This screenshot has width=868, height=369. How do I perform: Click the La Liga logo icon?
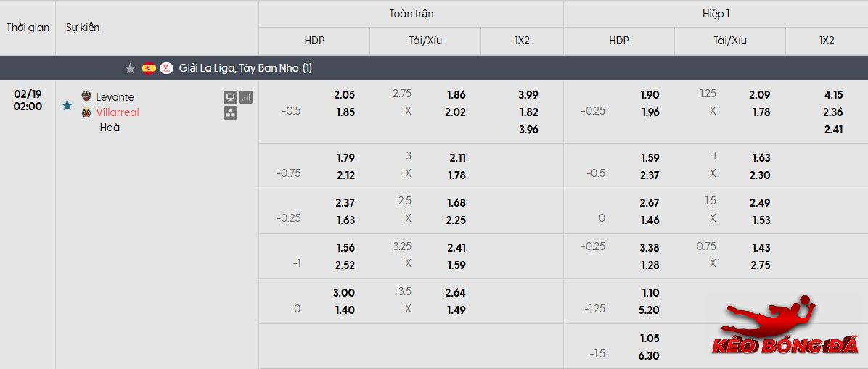pyautogui.click(x=166, y=68)
